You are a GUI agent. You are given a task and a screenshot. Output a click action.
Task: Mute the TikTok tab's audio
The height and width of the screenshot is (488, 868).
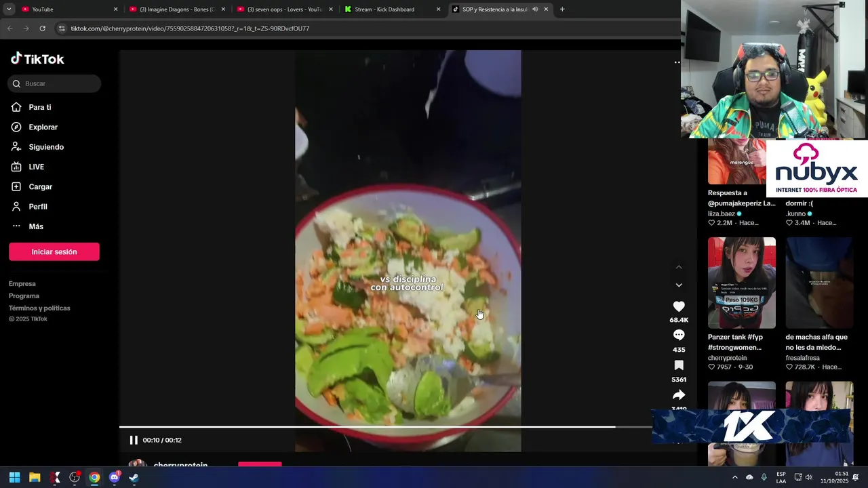pos(535,9)
